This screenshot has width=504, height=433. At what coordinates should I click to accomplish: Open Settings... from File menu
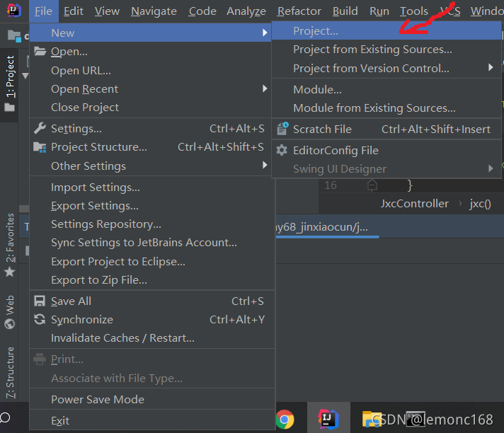(x=152, y=129)
